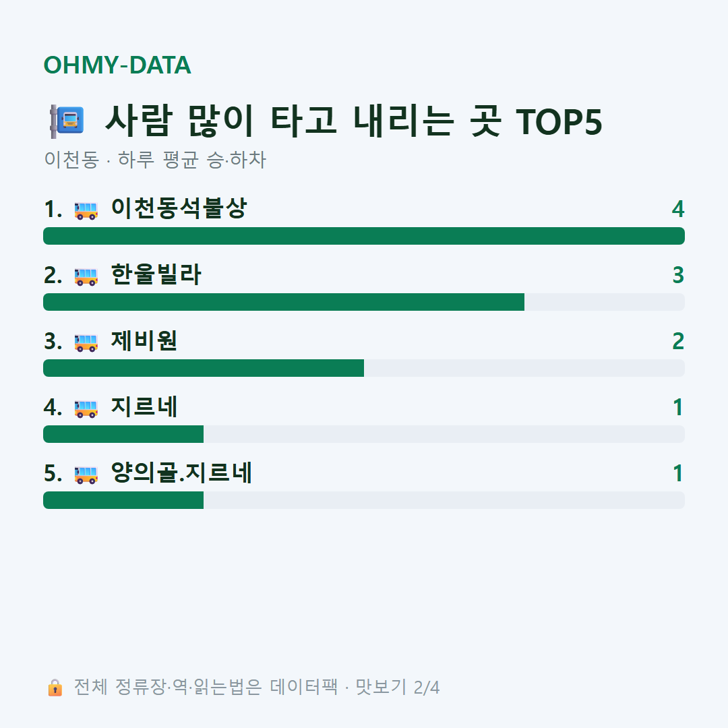The height and width of the screenshot is (728, 728).
Task: Select the 한울빌라 stop name
Action: (156, 274)
